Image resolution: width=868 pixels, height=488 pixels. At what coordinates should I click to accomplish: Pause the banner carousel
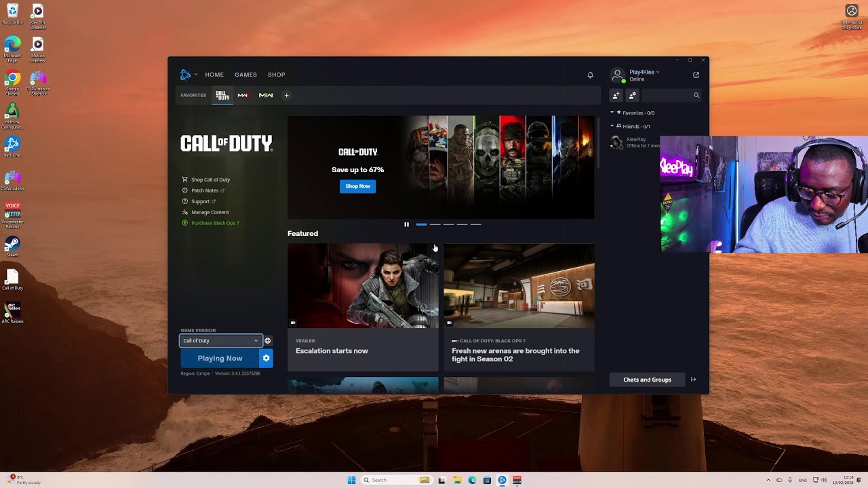406,224
